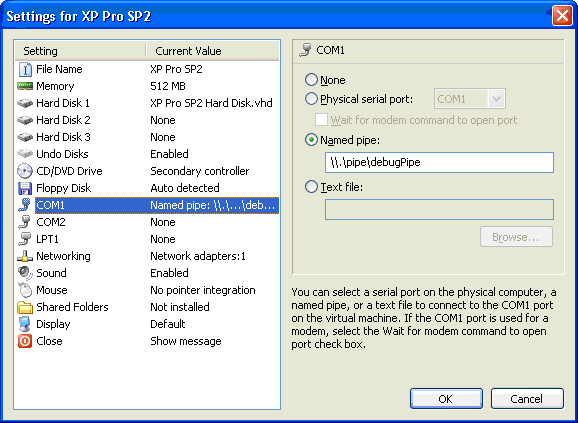Select the Memory setting row

(147, 86)
